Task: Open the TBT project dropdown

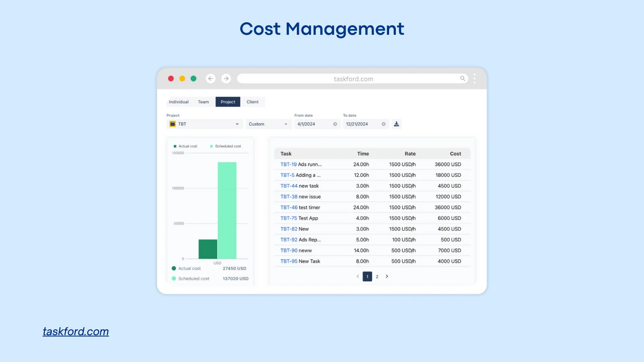Action: tap(205, 124)
